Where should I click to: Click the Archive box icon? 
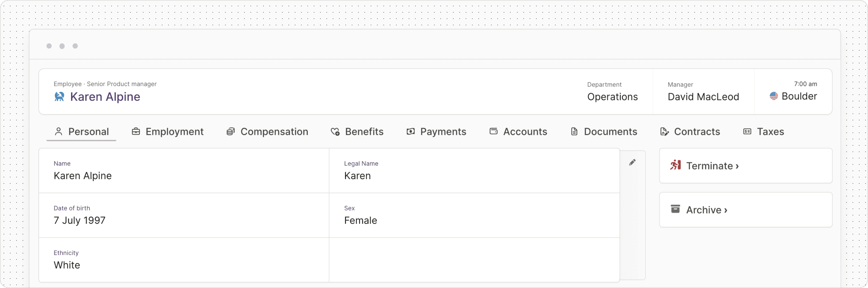[x=675, y=209]
